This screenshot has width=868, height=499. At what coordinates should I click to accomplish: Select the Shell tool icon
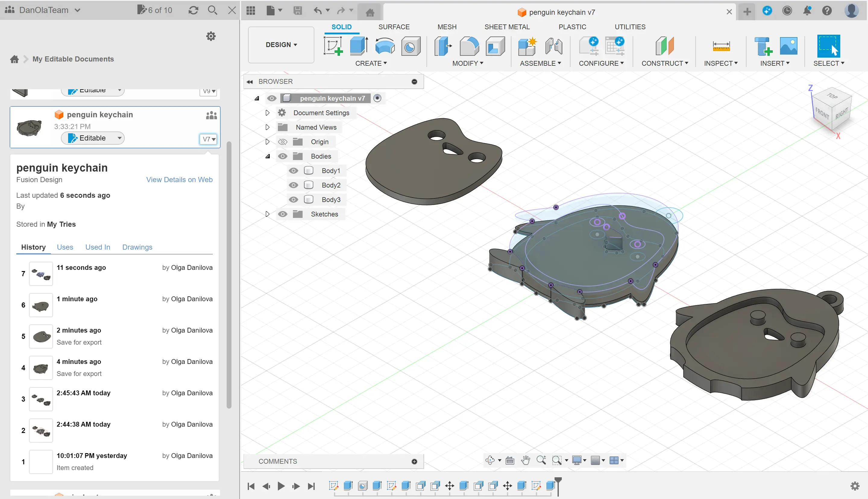495,46
